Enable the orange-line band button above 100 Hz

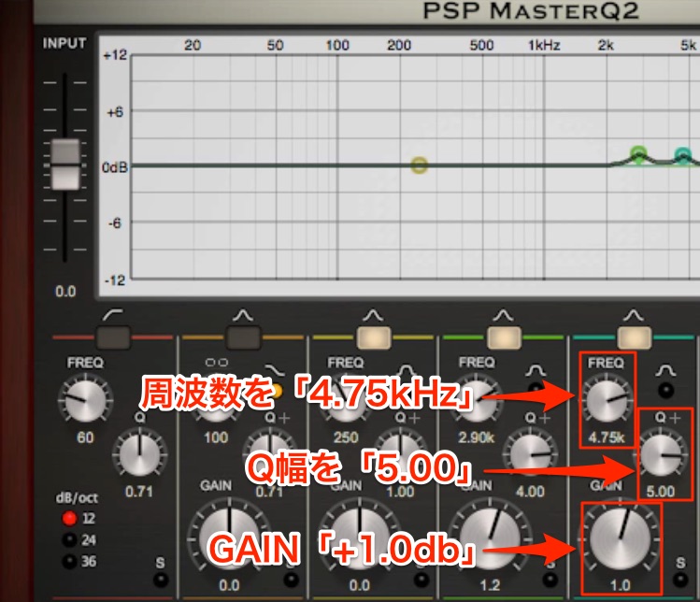point(243,337)
